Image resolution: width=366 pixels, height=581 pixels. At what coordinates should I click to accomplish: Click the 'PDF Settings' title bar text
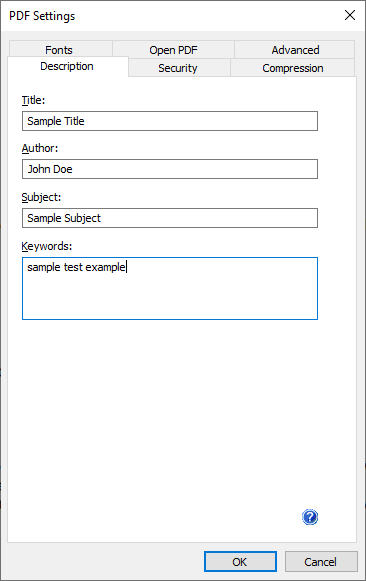click(42, 16)
